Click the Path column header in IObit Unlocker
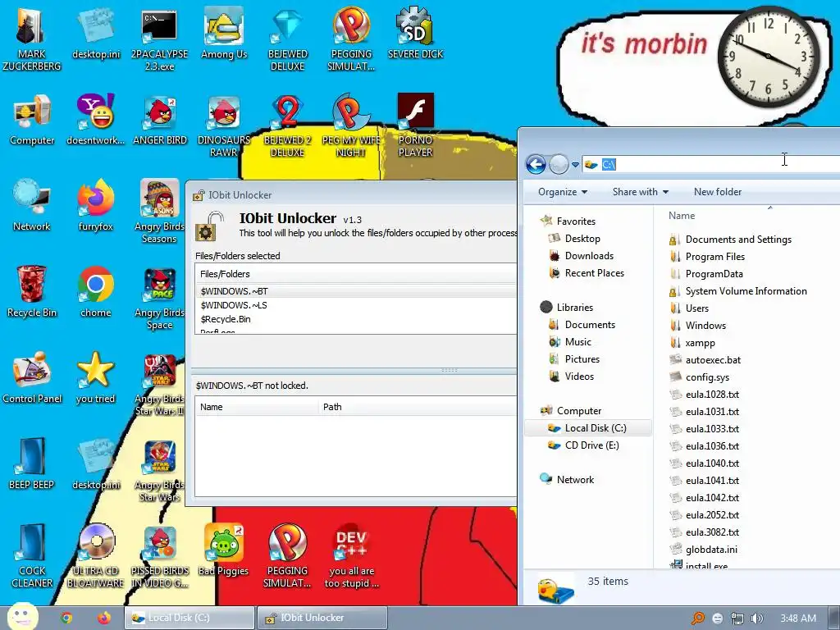 pyautogui.click(x=418, y=407)
